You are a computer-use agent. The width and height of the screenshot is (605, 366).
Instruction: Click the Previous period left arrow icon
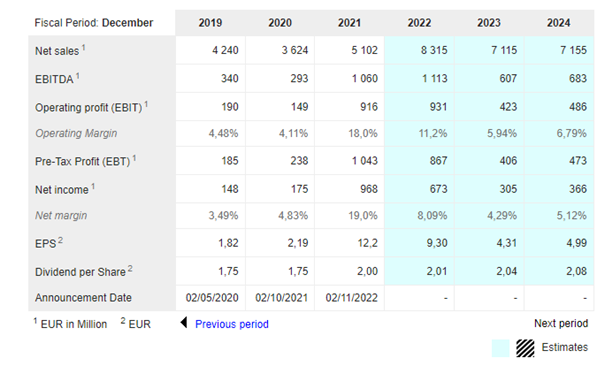tap(184, 322)
